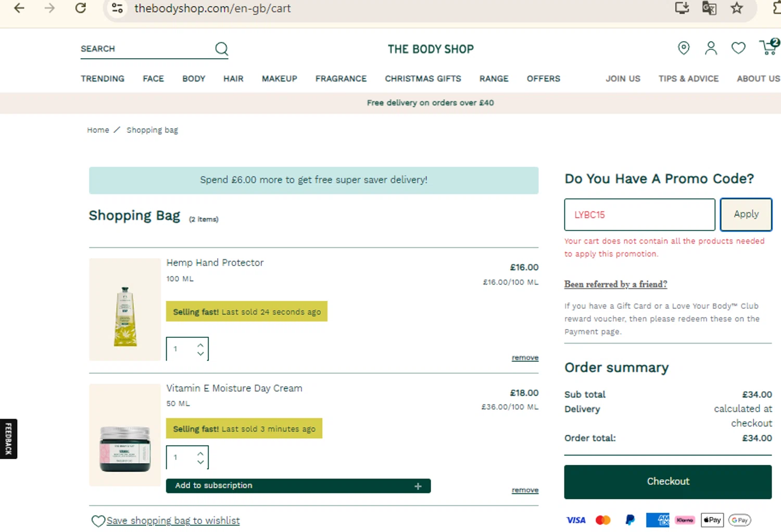Expand Add to subscription bar

[x=298, y=486]
